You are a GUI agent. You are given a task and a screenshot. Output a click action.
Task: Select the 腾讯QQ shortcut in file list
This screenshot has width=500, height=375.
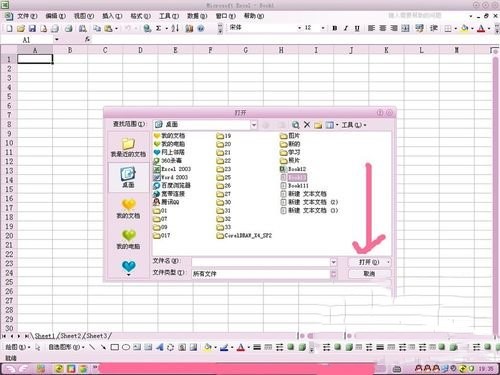[x=166, y=202]
